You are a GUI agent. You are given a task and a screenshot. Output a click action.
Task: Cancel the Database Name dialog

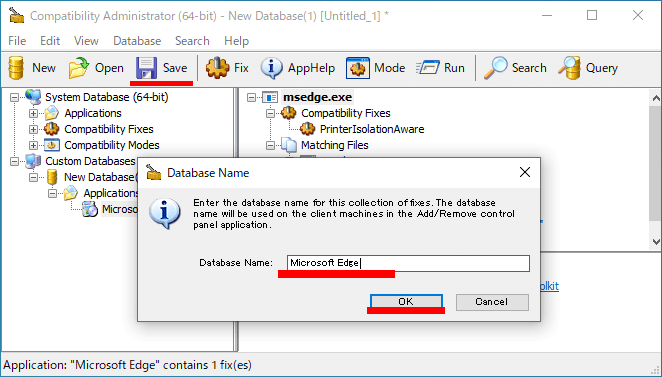pos(492,302)
